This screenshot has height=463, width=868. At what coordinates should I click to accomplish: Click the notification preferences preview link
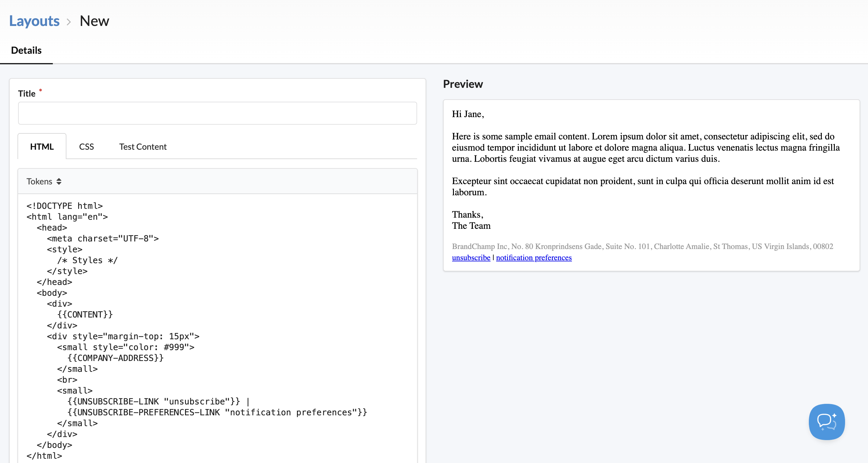(x=533, y=257)
